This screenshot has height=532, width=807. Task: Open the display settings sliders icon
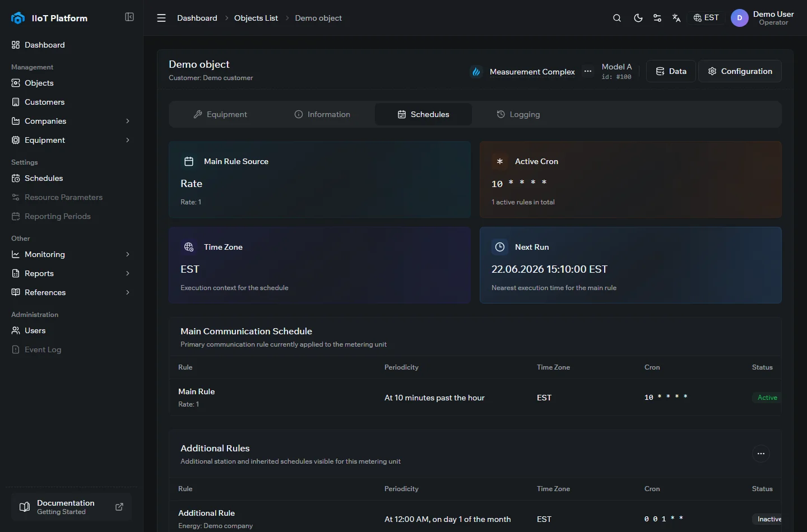coord(657,18)
